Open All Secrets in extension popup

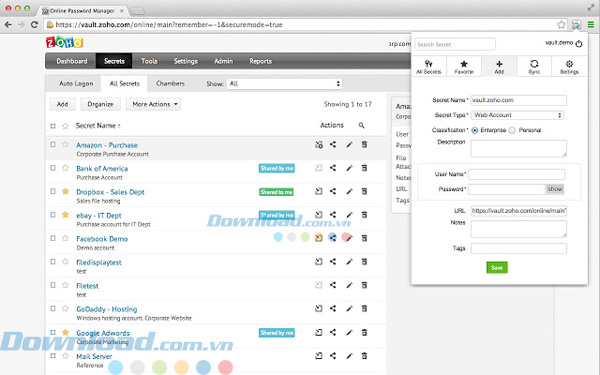429,67
